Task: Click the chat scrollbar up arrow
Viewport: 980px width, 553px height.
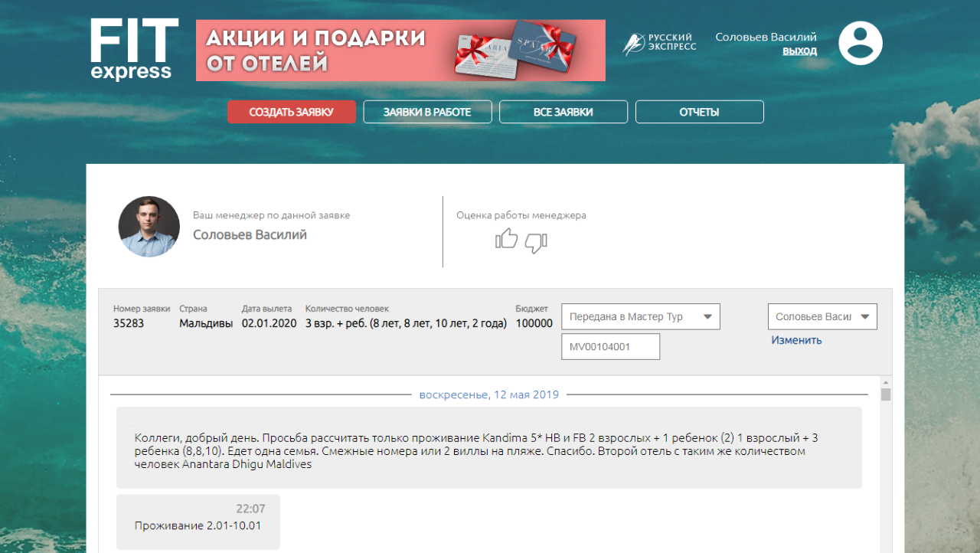Action: [886, 382]
